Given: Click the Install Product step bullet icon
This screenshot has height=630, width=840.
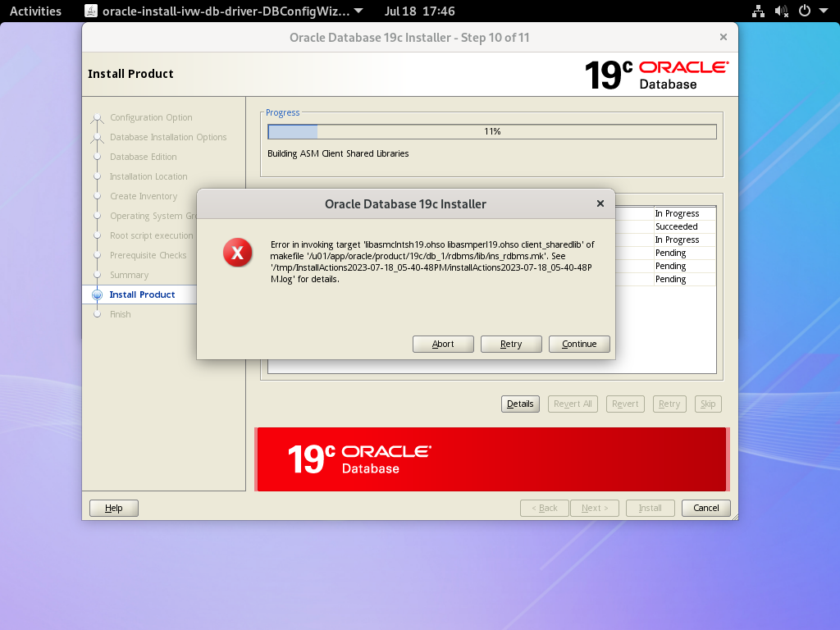Looking at the screenshot, I should tap(97, 294).
